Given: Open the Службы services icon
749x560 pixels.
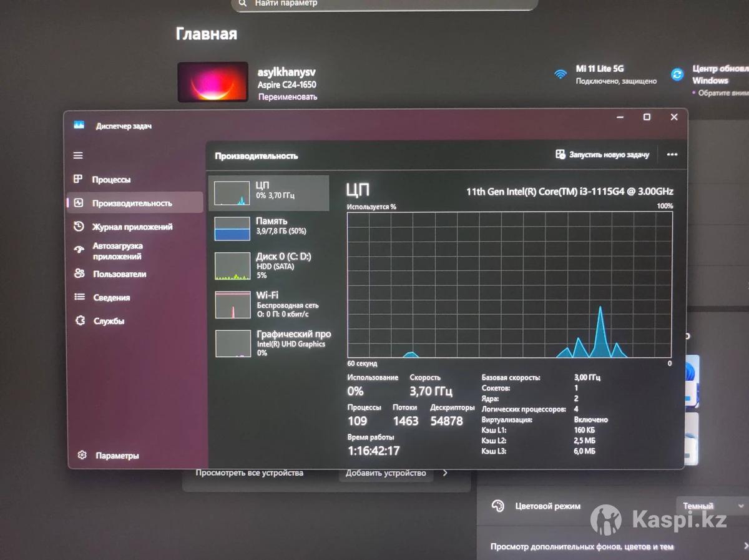Looking at the screenshot, I should click(79, 321).
